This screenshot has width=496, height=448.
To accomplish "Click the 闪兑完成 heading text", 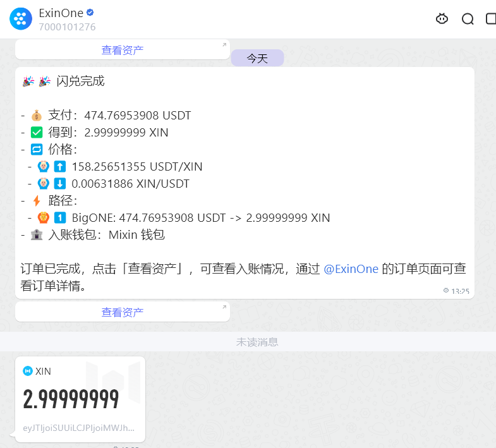I will [80, 81].
